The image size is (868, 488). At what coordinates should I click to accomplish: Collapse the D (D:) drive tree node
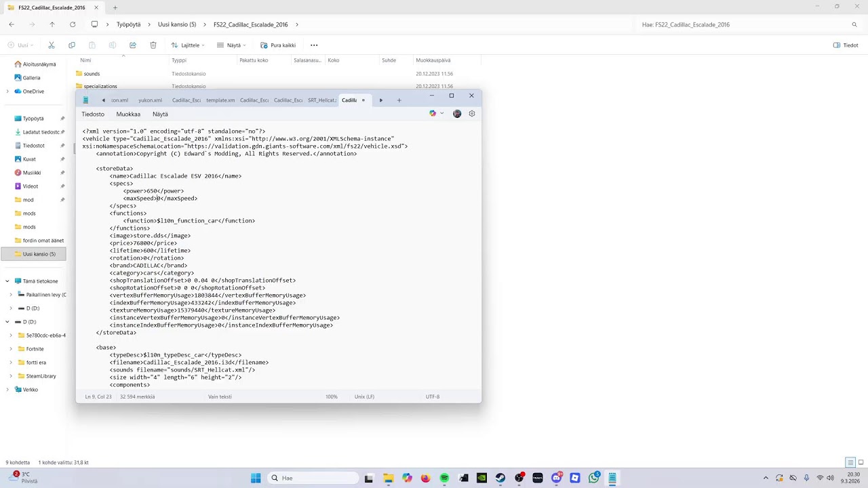click(x=7, y=322)
